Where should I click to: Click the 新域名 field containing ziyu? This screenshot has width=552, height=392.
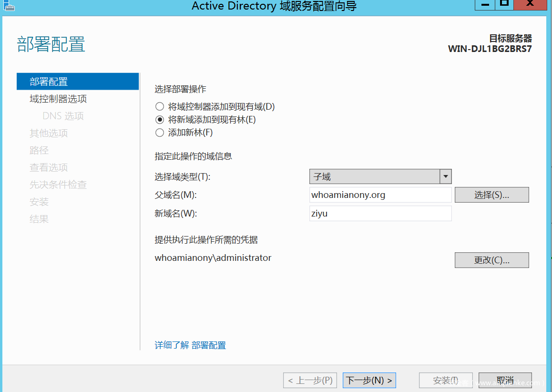pyautogui.click(x=380, y=214)
